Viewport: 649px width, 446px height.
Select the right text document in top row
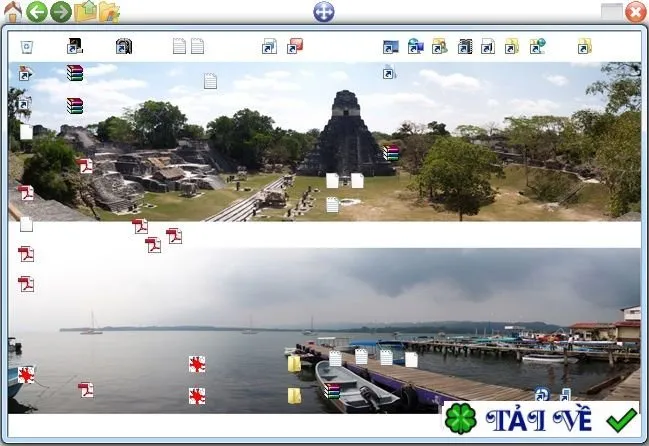coord(197,46)
